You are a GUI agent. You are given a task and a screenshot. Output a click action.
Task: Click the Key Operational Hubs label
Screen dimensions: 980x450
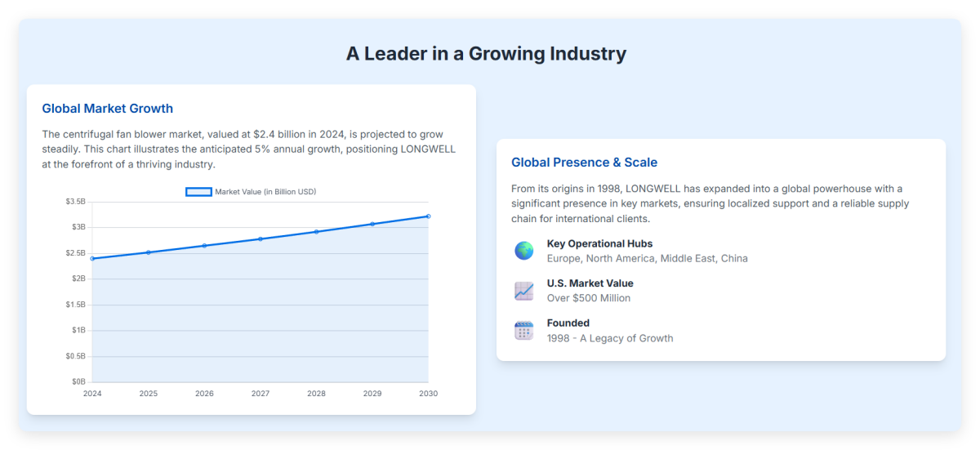599,243
